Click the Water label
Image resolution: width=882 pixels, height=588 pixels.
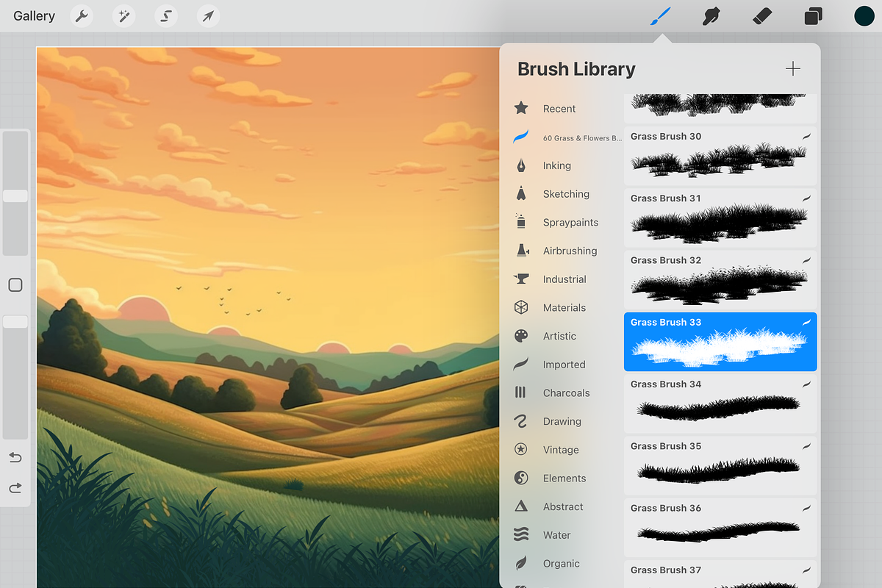(557, 535)
